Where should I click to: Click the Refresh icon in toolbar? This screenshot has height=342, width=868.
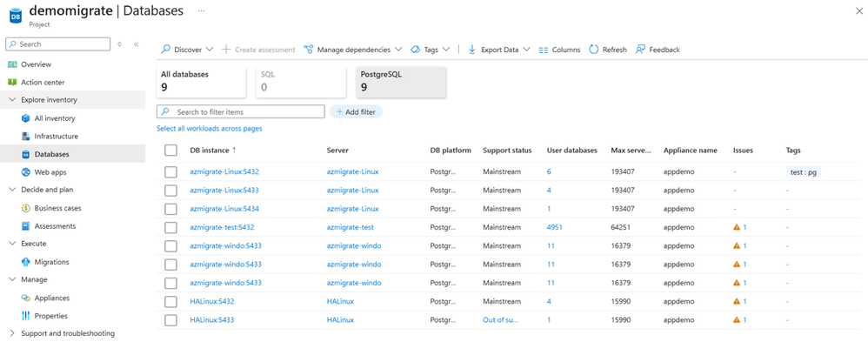(x=594, y=50)
